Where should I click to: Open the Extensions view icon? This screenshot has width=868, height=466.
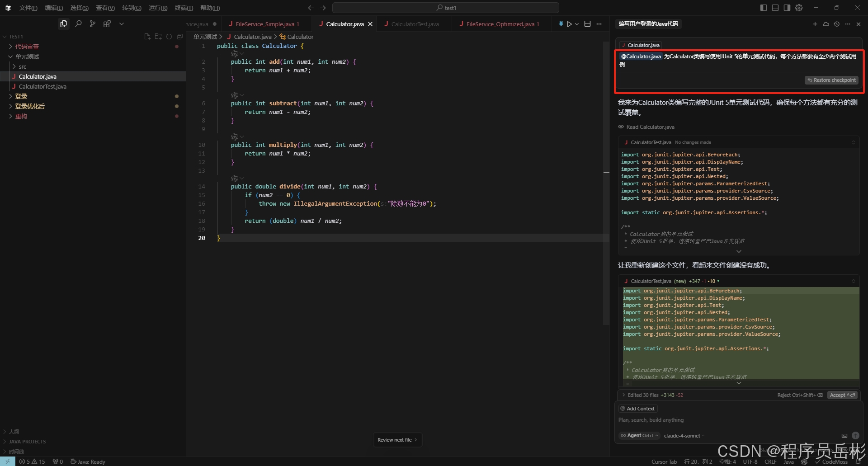107,24
